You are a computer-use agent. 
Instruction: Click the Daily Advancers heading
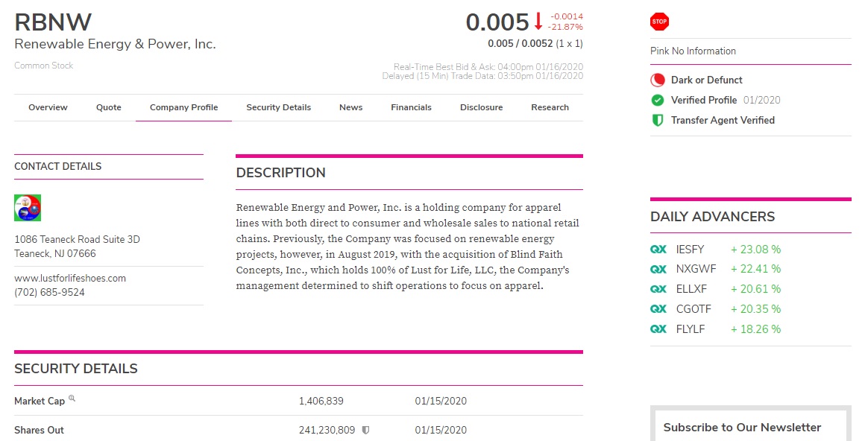pos(712,217)
